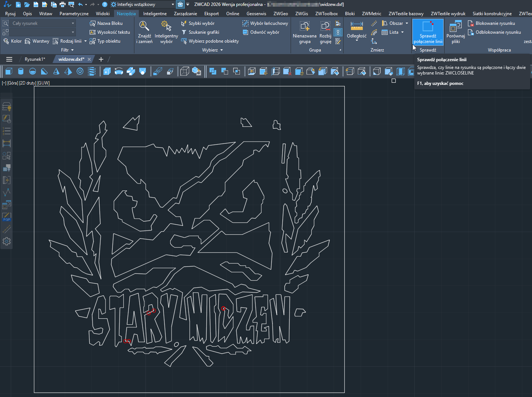Select the cylinder solid tool icon

point(21,72)
